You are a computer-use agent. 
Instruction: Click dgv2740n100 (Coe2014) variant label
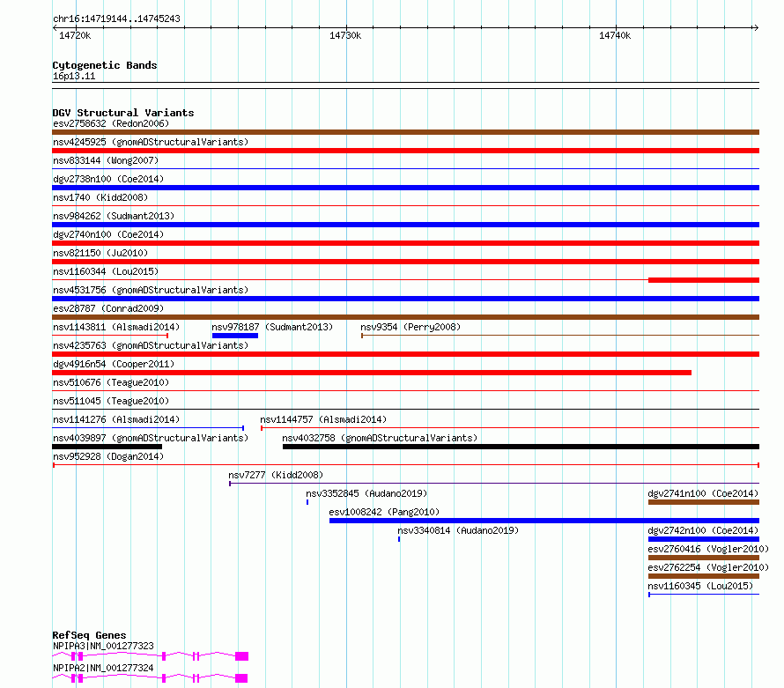pos(108,234)
